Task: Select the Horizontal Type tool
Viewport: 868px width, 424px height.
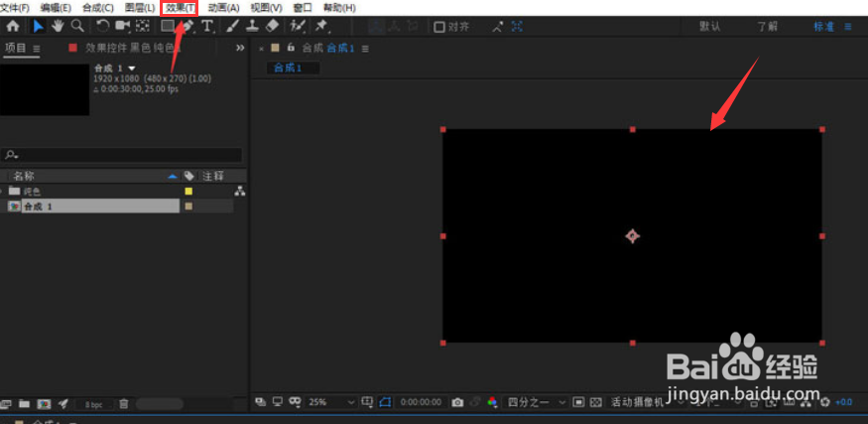Action: click(207, 26)
